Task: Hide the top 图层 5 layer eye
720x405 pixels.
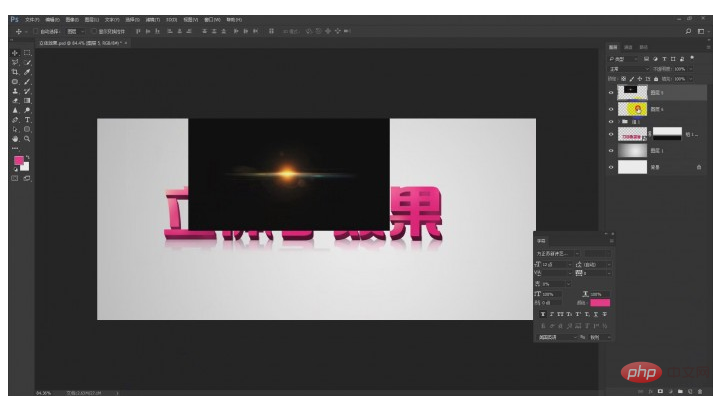Action: (x=611, y=93)
